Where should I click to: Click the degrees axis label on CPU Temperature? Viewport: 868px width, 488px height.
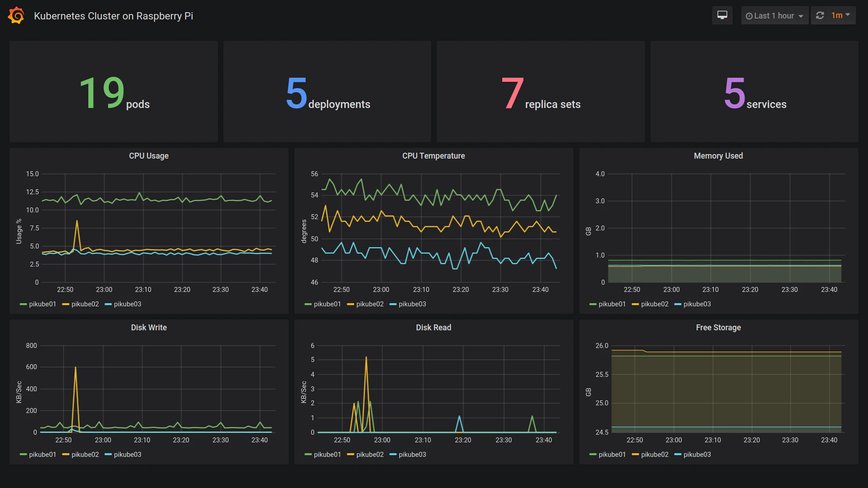pos(304,231)
